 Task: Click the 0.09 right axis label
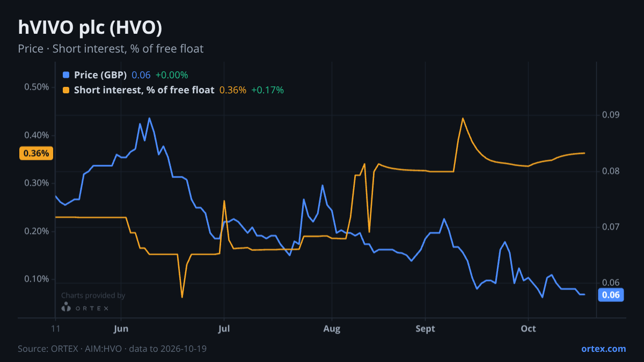(x=611, y=115)
